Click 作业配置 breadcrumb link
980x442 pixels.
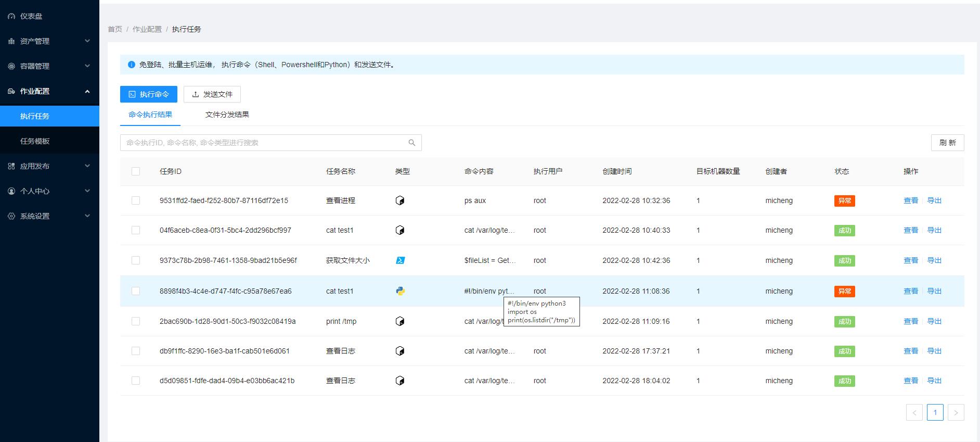[x=147, y=29]
